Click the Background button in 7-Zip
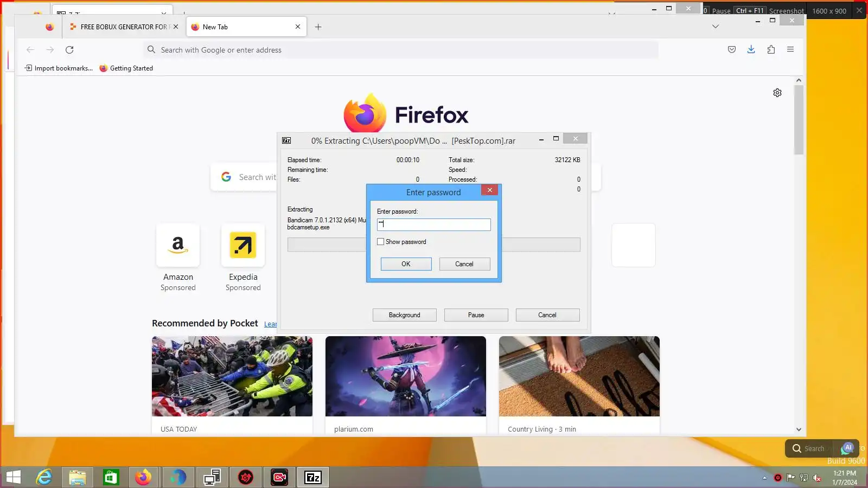Image resolution: width=868 pixels, height=488 pixels. tap(405, 315)
